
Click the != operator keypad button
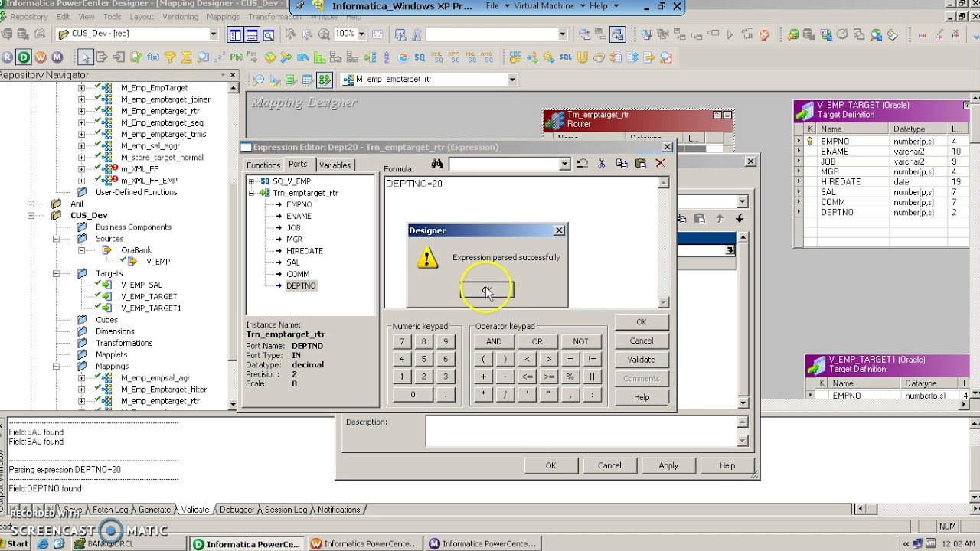point(592,360)
